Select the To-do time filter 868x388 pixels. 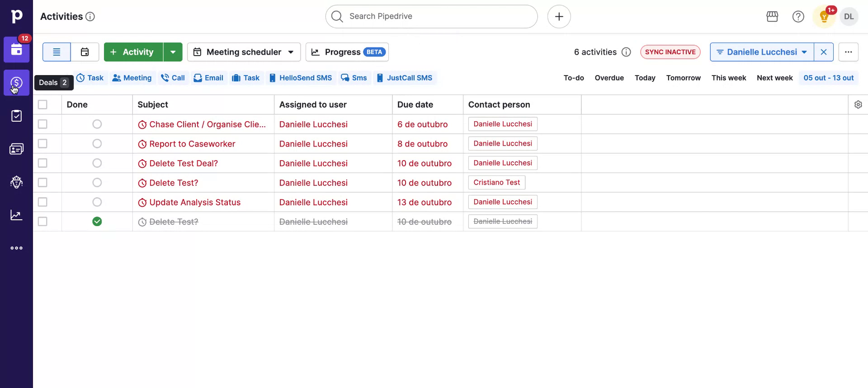(574, 78)
